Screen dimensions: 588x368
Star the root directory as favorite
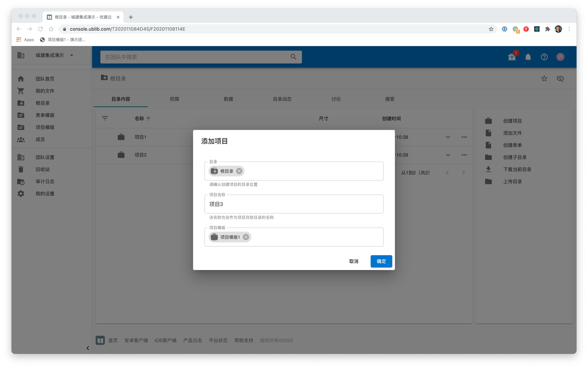pyautogui.click(x=544, y=78)
